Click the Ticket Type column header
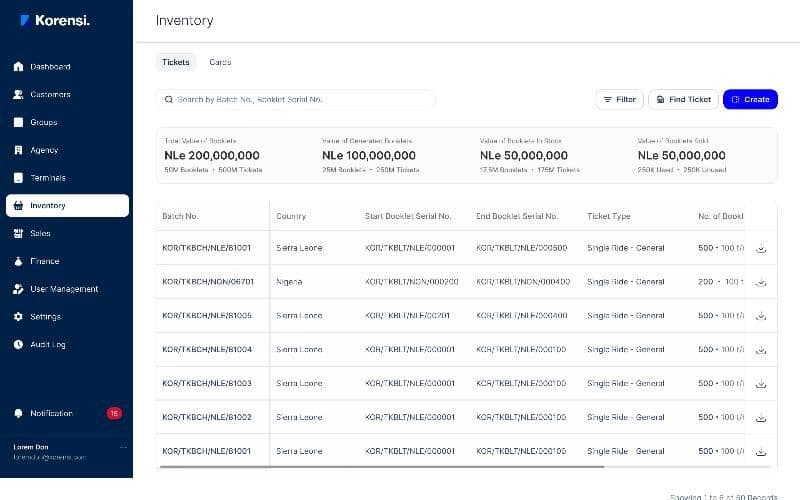800x500 pixels. point(609,216)
